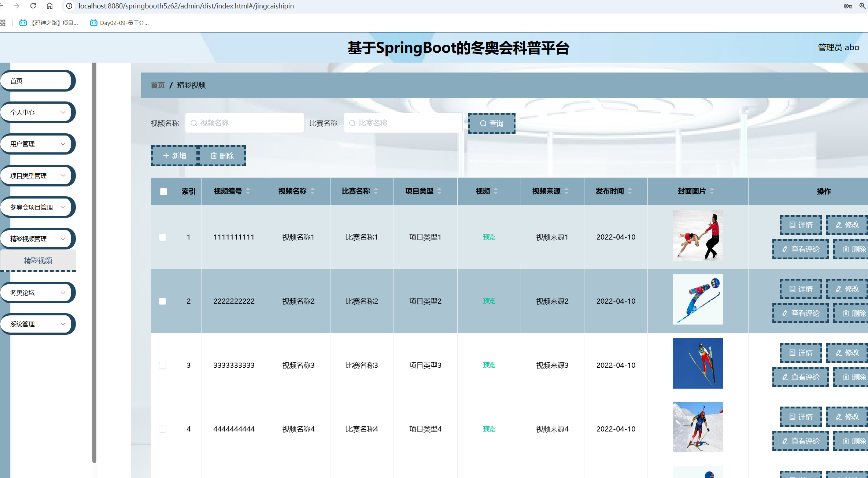
Task: Click the 删除 batch delete button
Action: (222, 156)
